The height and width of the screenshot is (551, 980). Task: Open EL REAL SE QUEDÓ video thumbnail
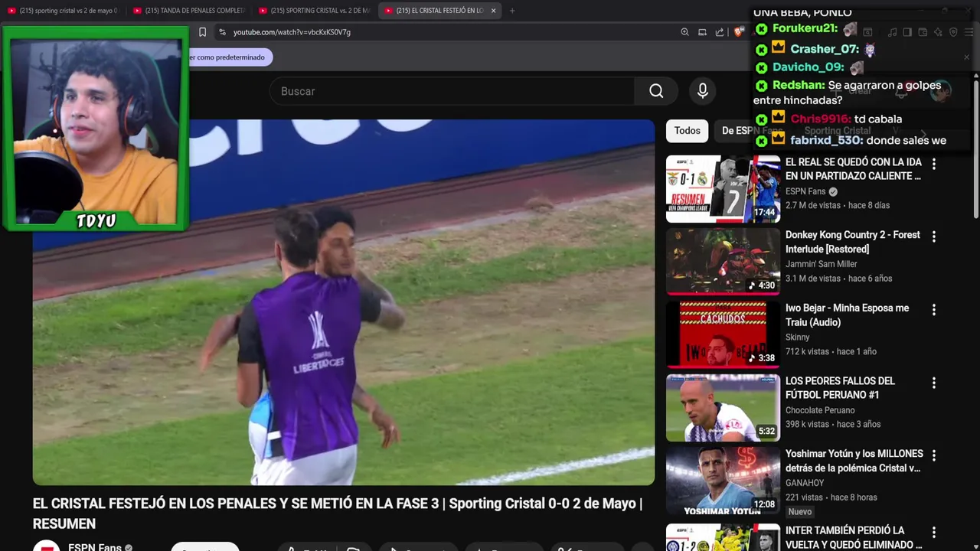tap(723, 189)
